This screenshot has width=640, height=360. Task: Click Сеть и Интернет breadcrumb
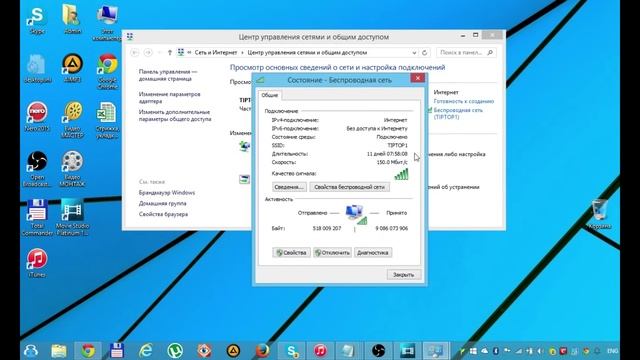point(216,53)
